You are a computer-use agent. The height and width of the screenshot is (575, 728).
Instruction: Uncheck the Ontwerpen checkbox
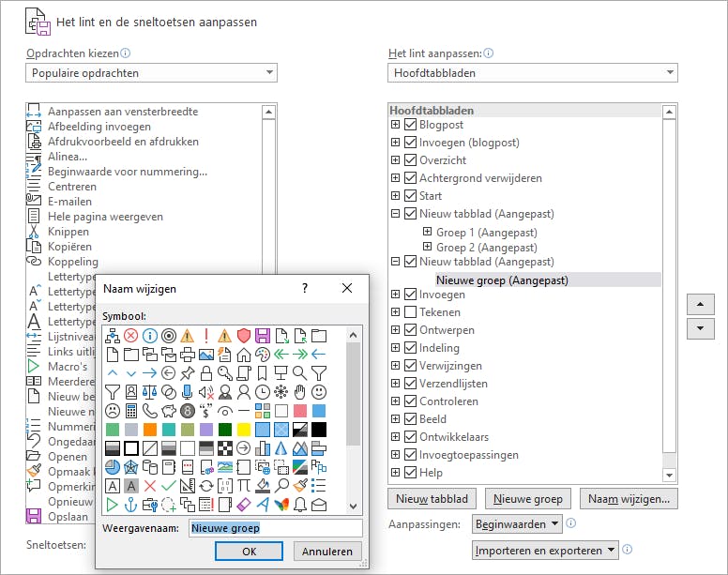[410, 330]
